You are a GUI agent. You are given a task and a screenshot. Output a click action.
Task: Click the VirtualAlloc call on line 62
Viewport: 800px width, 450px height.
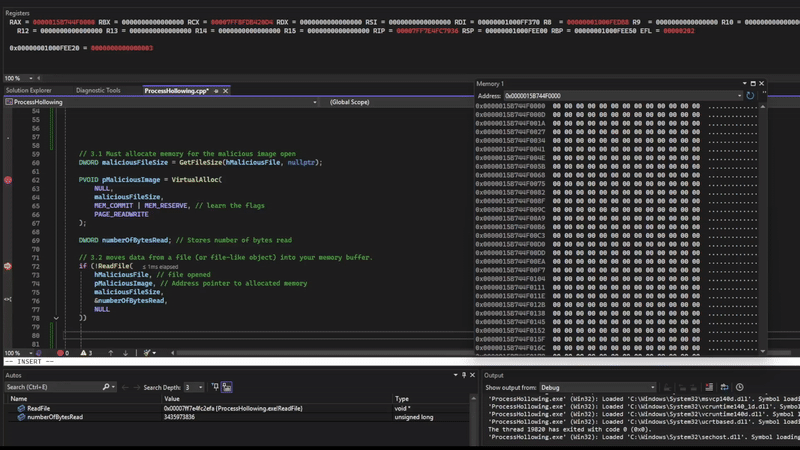point(194,180)
